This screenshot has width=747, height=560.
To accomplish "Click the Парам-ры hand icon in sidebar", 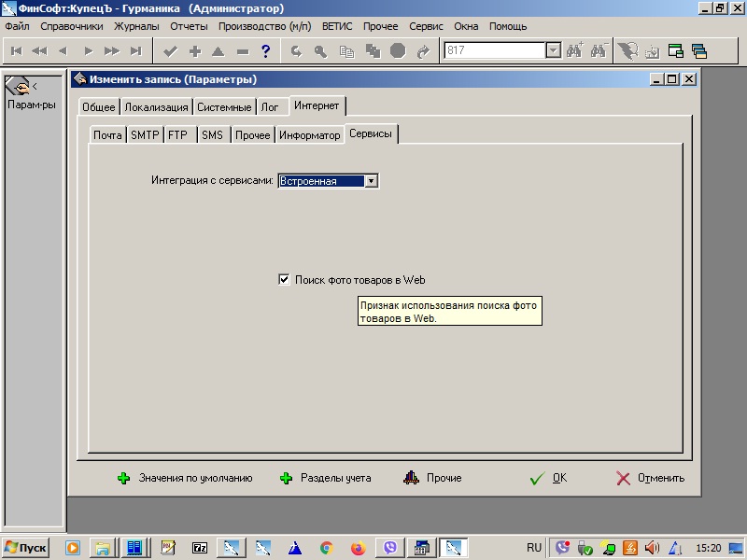I will coord(17,88).
